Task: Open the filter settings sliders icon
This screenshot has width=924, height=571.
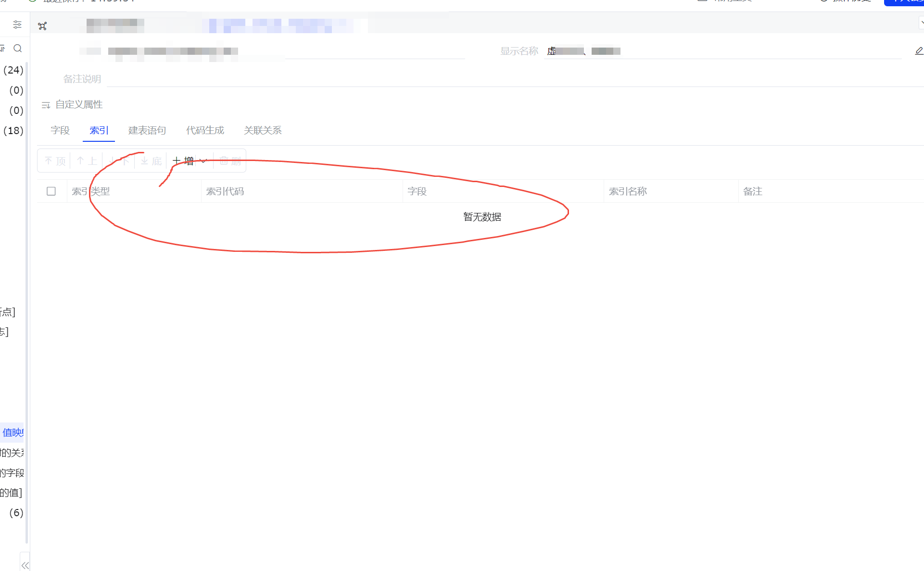Action: pos(17,25)
